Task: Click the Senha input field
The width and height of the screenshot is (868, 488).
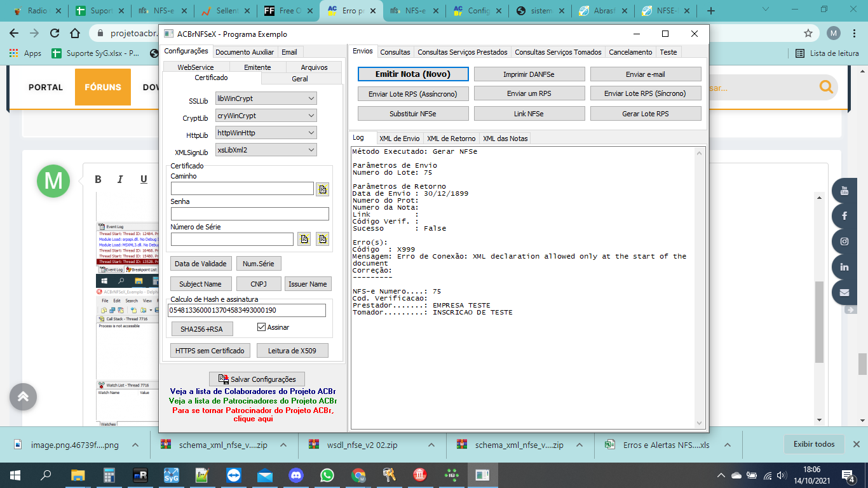Action: [x=250, y=214]
